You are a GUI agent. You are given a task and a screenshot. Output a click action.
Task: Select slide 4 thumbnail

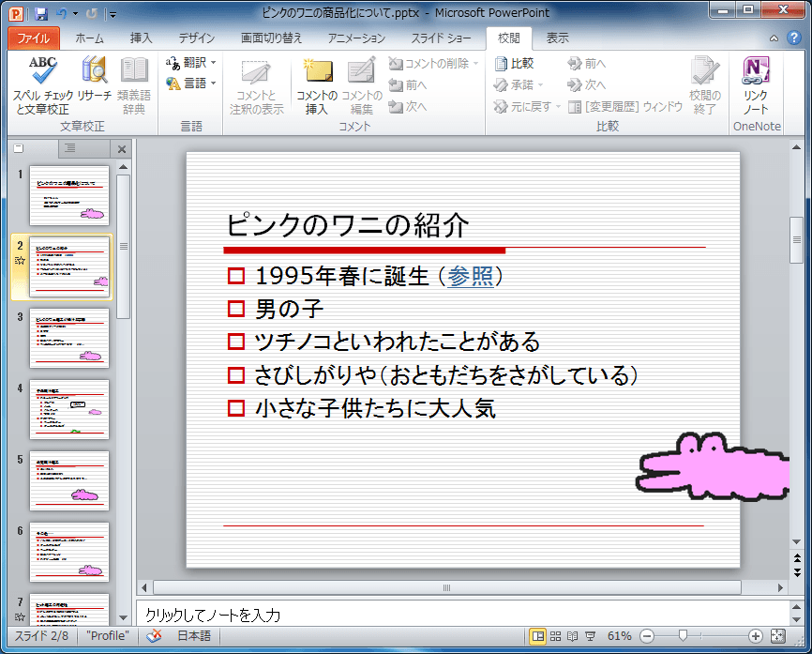tap(69, 409)
